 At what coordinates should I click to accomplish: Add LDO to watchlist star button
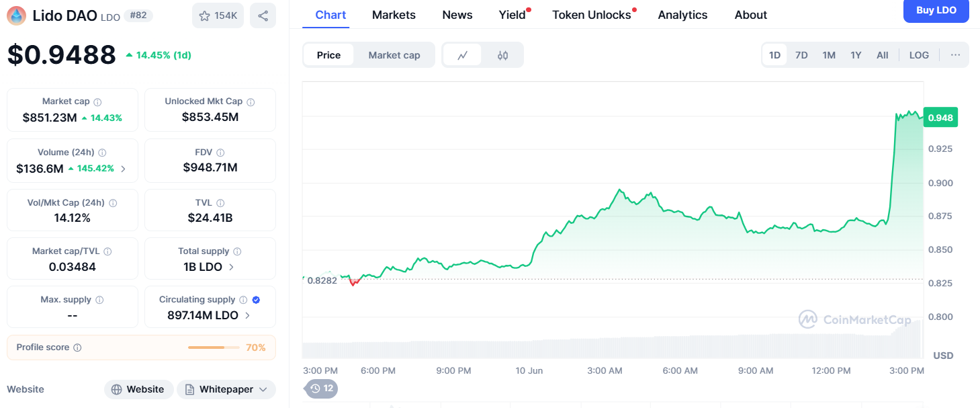218,15
